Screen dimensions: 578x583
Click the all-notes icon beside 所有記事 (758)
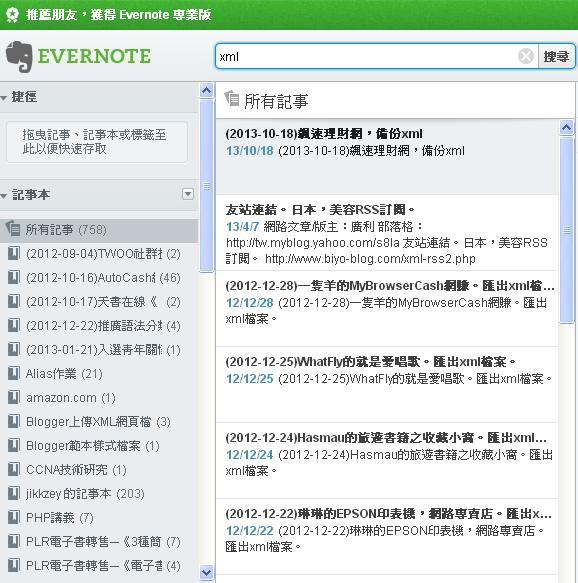[13, 229]
